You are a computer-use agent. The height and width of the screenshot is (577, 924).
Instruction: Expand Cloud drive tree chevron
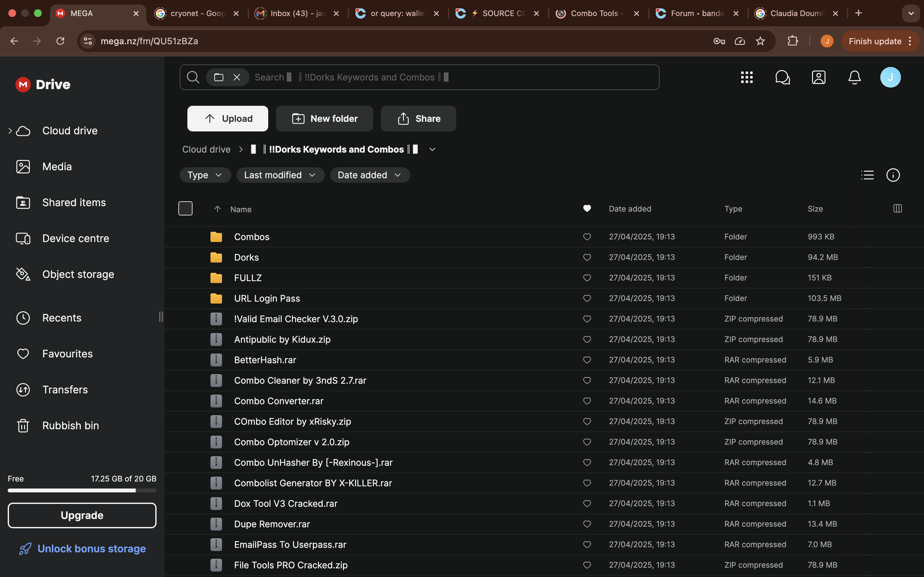(x=10, y=131)
